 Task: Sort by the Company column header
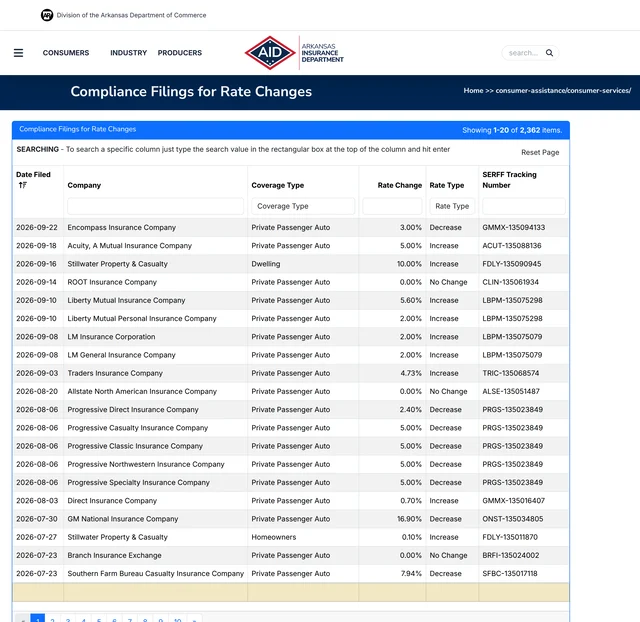coord(84,185)
